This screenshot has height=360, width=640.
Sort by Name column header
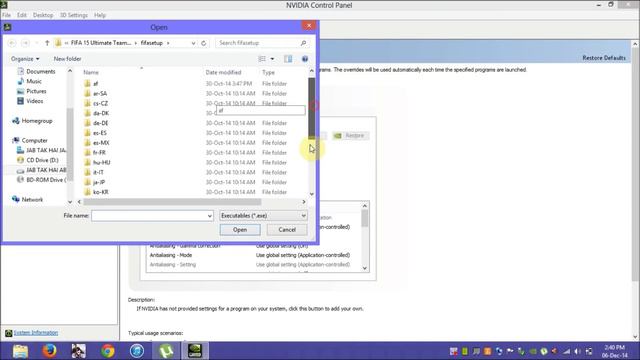[x=91, y=72]
